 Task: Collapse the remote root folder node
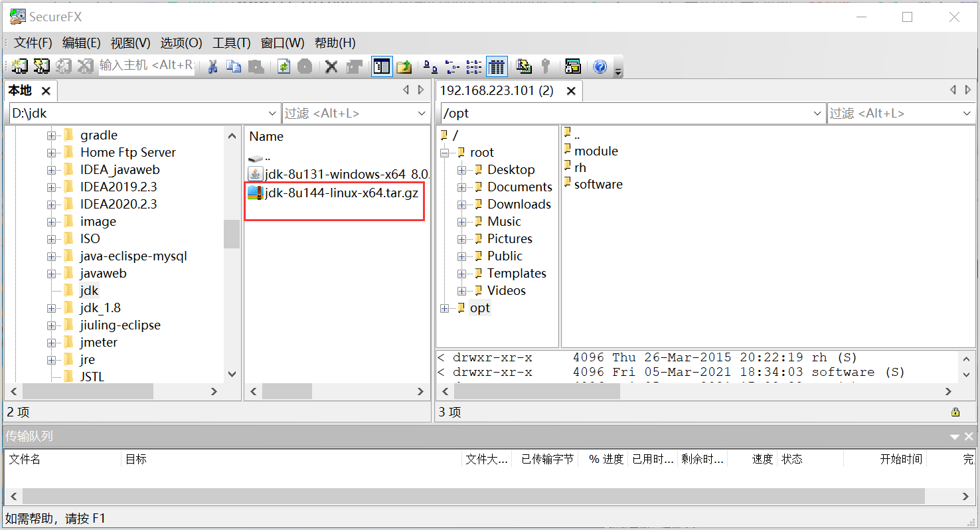(x=444, y=153)
